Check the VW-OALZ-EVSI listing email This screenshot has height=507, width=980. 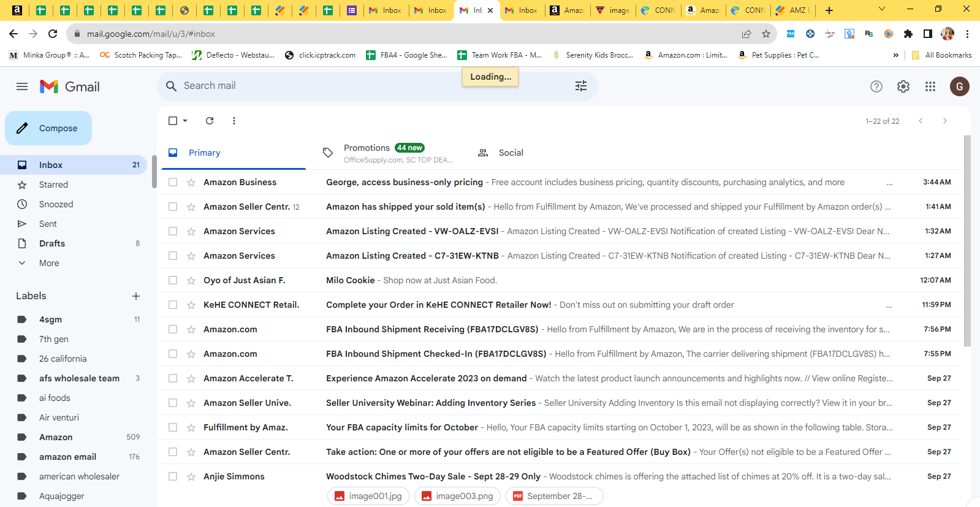coord(173,231)
